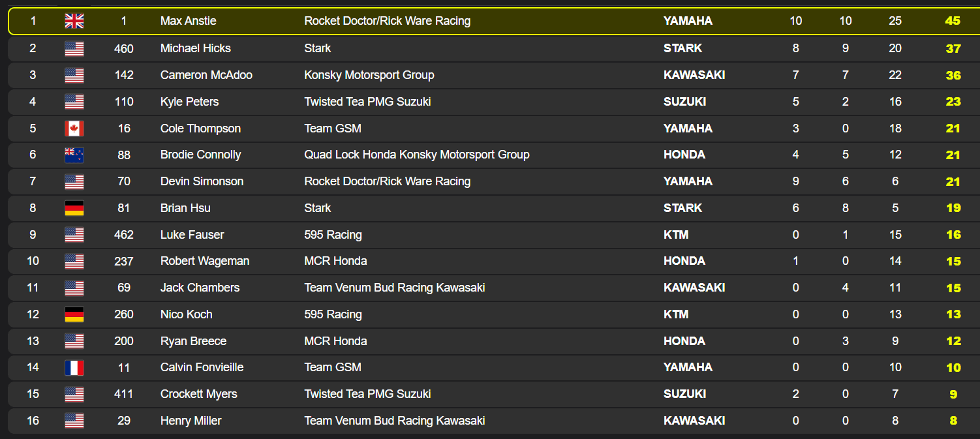Click total points 45 for Max Anstie
This screenshot has height=439, width=980.
(x=953, y=21)
